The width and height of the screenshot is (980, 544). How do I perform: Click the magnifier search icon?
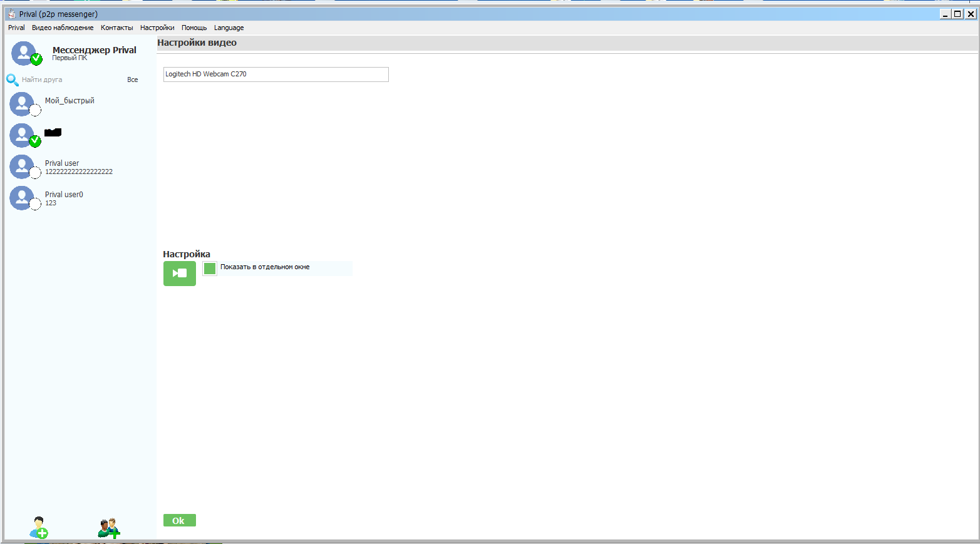pyautogui.click(x=12, y=80)
